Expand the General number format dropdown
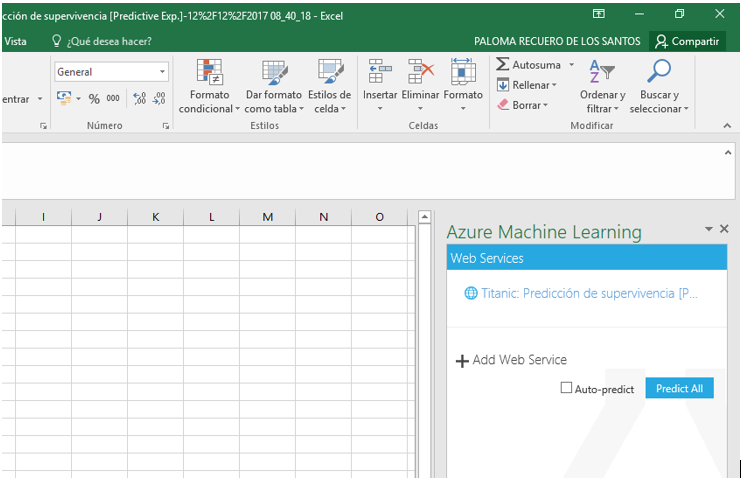This screenshot has width=744, height=481. coord(162,72)
